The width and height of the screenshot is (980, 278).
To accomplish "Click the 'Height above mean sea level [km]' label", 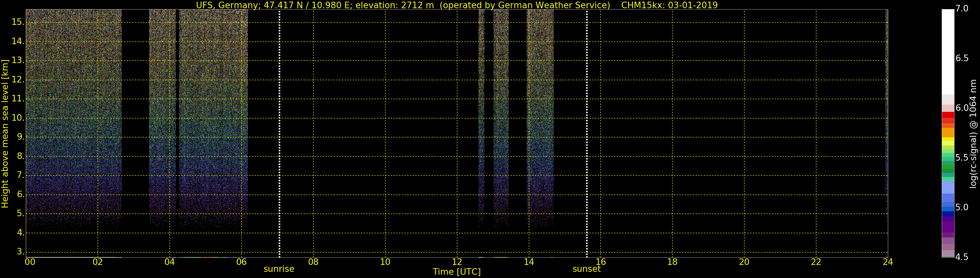I will (5, 134).
